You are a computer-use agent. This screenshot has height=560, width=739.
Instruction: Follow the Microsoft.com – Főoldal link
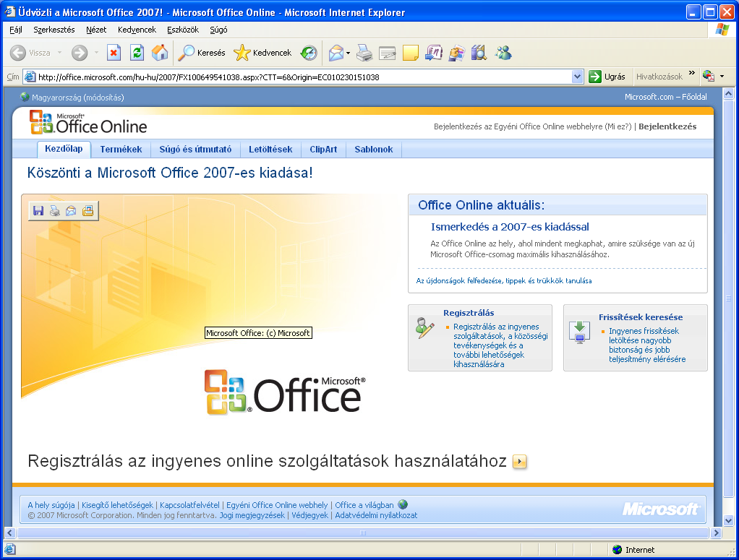[x=665, y=97]
